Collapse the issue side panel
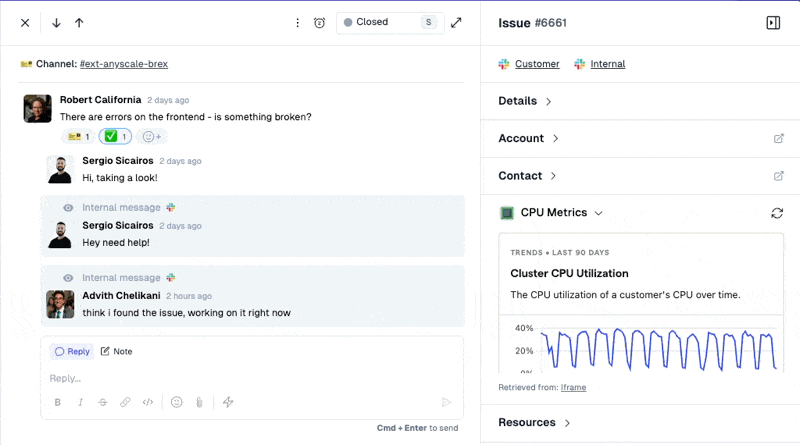The width and height of the screenshot is (800, 445). coord(773,22)
